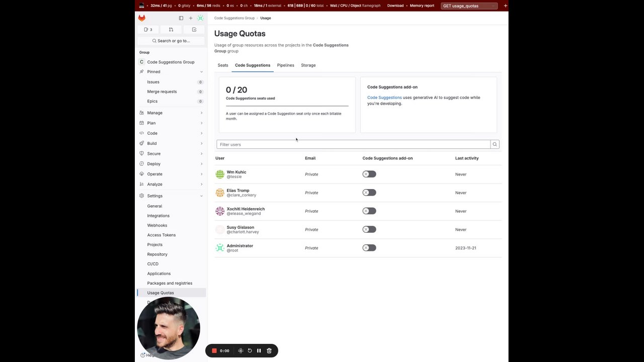This screenshot has width=644, height=362.
Task: Click the search magnifier icon beside Filter users
Action: click(495, 144)
